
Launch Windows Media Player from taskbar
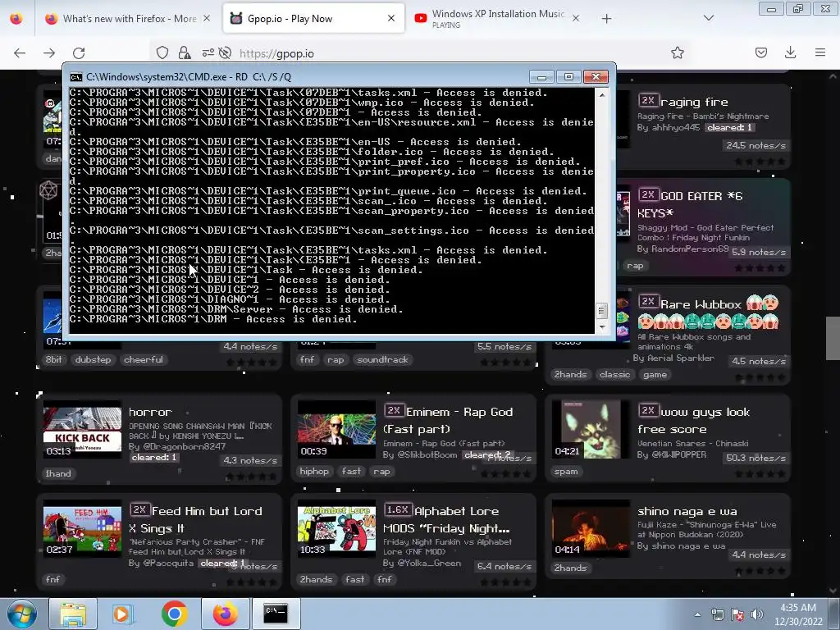coord(123,614)
